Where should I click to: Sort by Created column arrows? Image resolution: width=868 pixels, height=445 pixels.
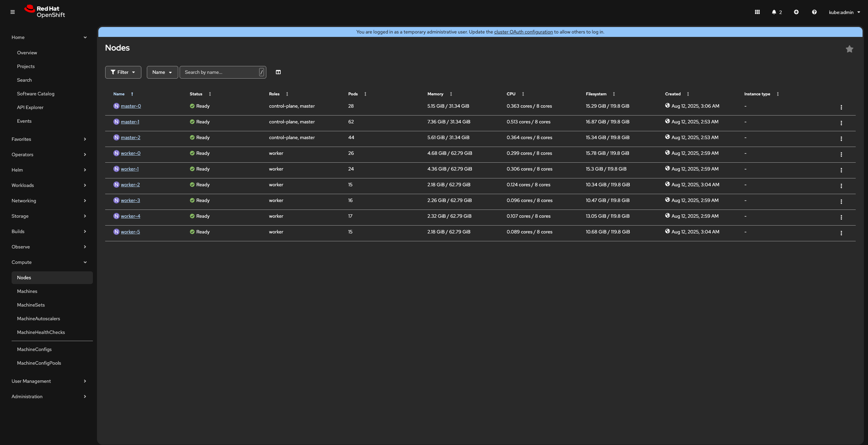[x=688, y=94]
